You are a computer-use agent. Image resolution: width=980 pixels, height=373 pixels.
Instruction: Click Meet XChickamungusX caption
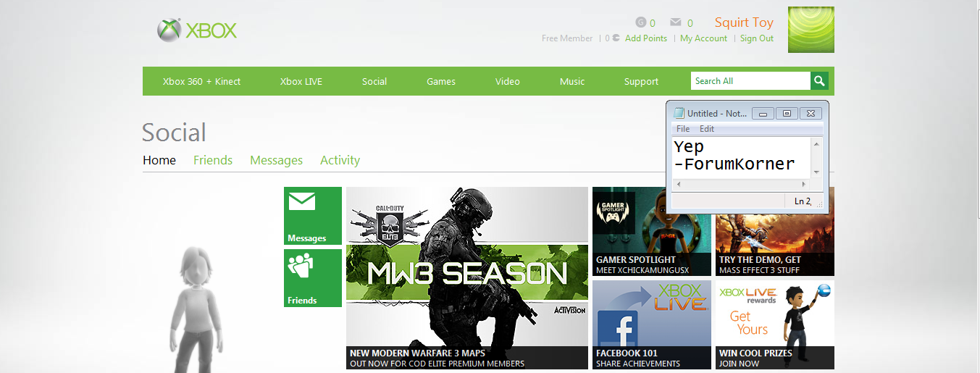[x=643, y=270]
